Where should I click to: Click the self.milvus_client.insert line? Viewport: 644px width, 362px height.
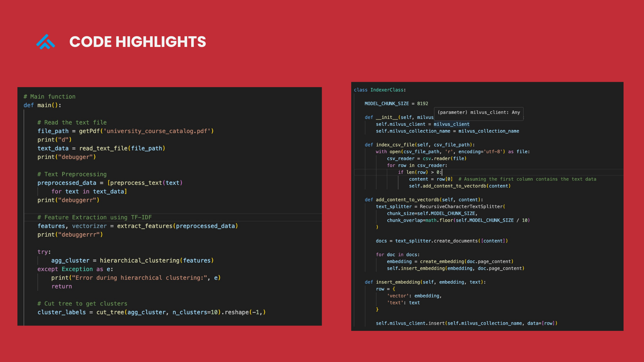[x=466, y=323]
